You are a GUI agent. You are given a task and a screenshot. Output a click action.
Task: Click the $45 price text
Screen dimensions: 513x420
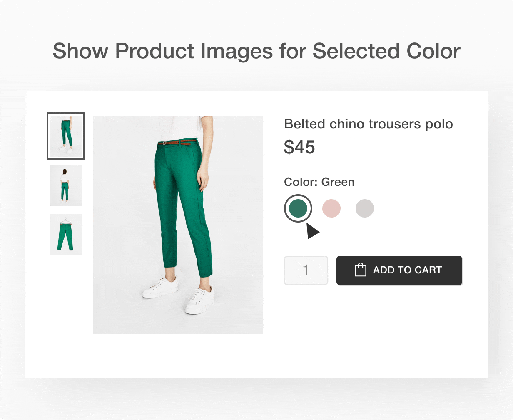coord(299,147)
